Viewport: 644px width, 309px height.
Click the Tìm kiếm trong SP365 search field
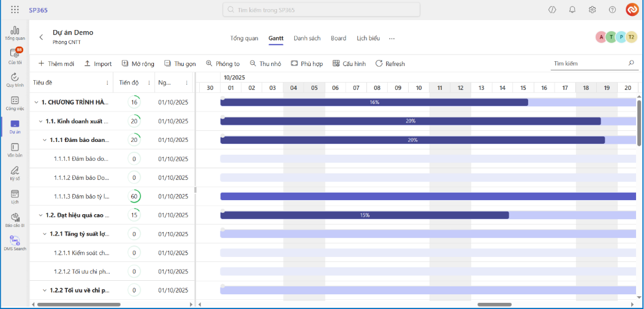pos(321,10)
